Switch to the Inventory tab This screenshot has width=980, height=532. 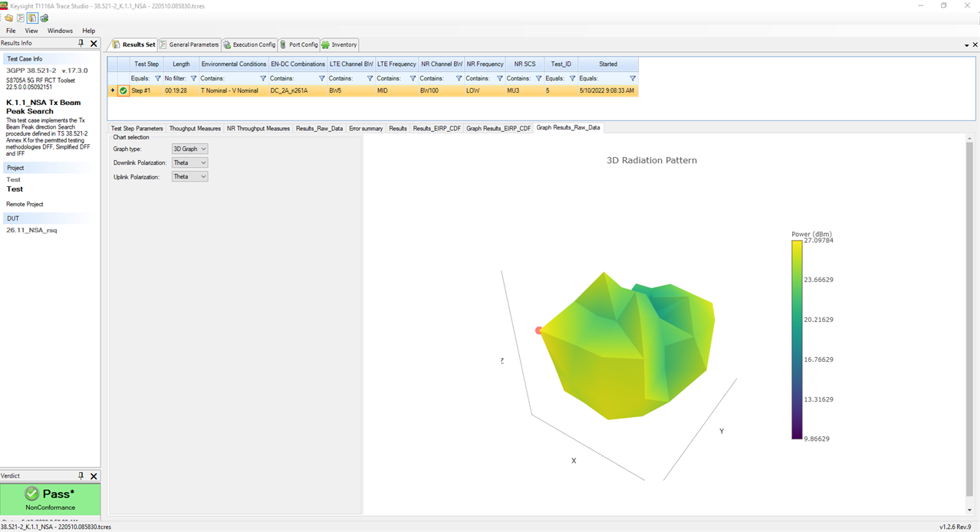[x=340, y=44]
